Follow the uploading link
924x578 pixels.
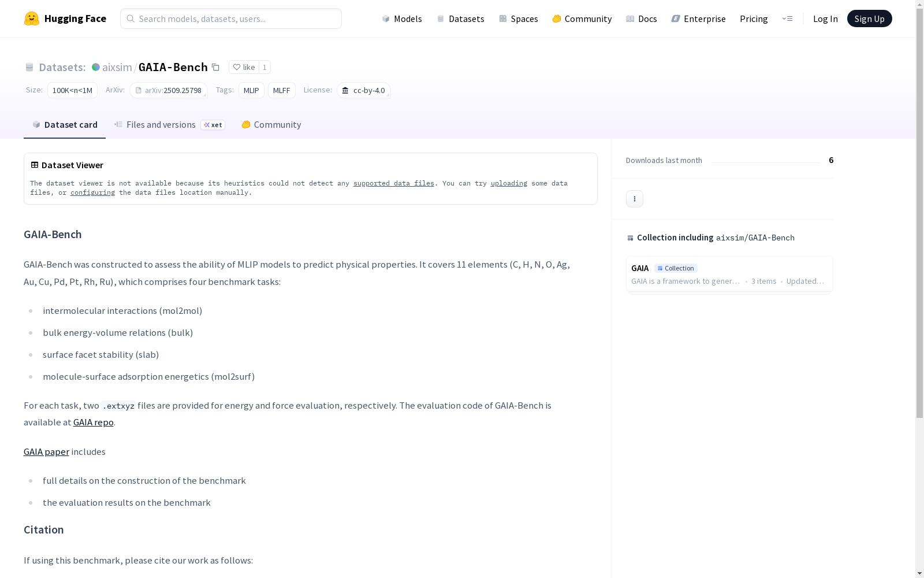coord(509,183)
